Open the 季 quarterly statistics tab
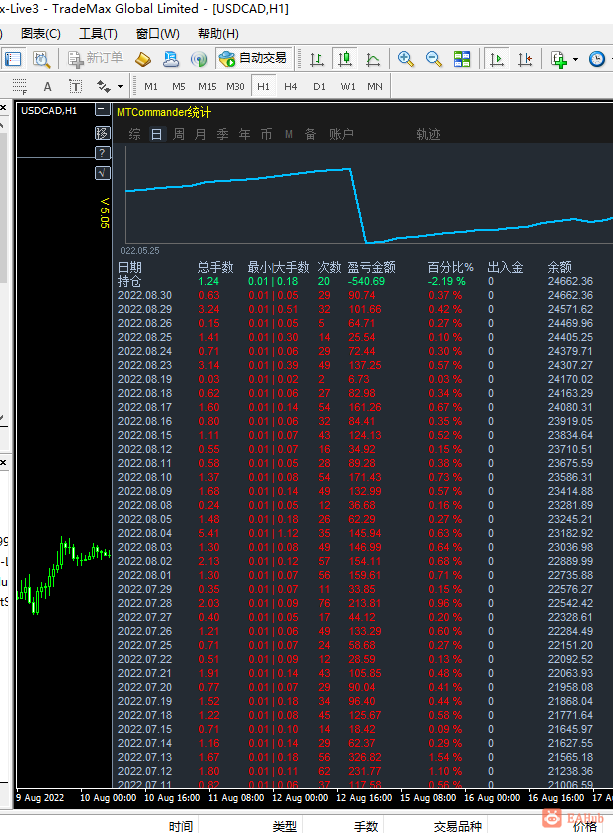The image size is (613, 833). click(x=223, y=134)
